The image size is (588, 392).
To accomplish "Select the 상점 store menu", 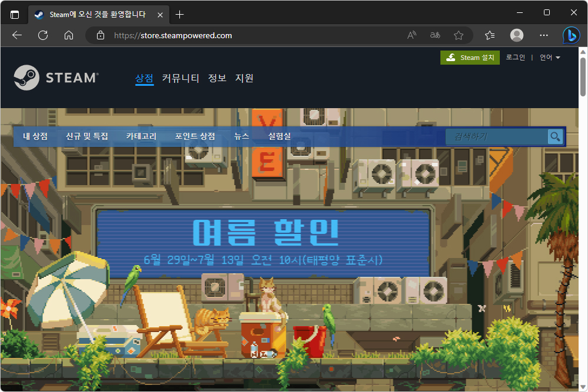I will (x=145, y=78).
